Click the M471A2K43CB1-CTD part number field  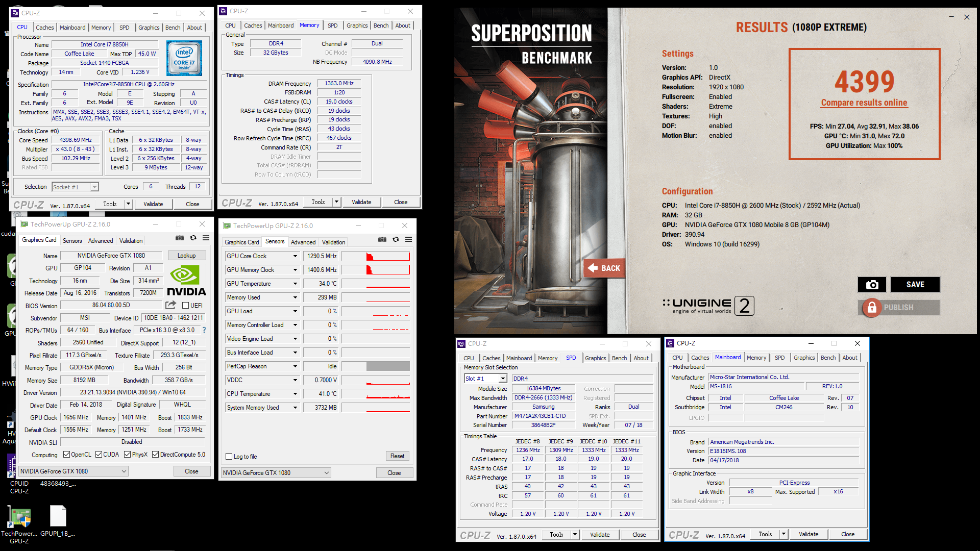click(x=544, y=416)
